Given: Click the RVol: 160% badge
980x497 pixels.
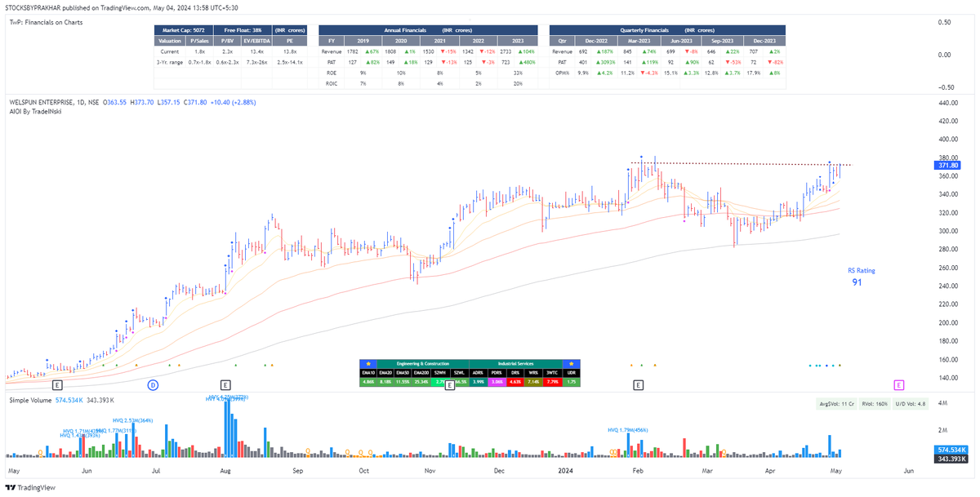Looking at the screenshot, I should click(x=875, y=404).
